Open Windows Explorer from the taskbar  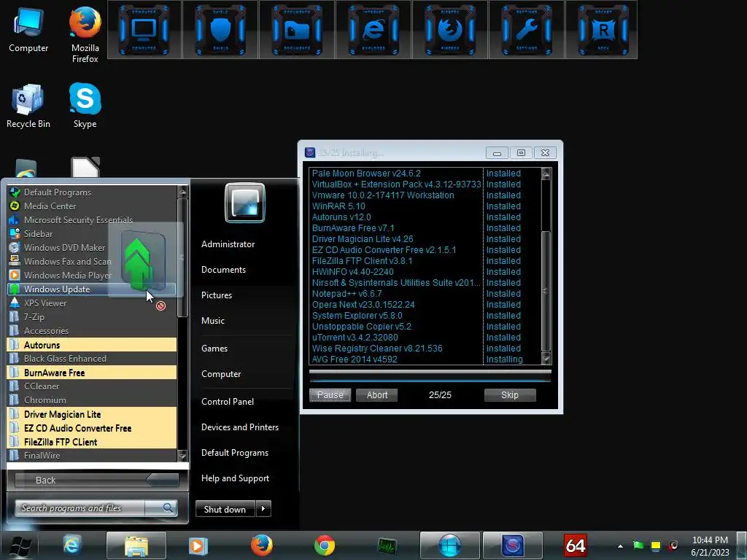tap(136, 545)
